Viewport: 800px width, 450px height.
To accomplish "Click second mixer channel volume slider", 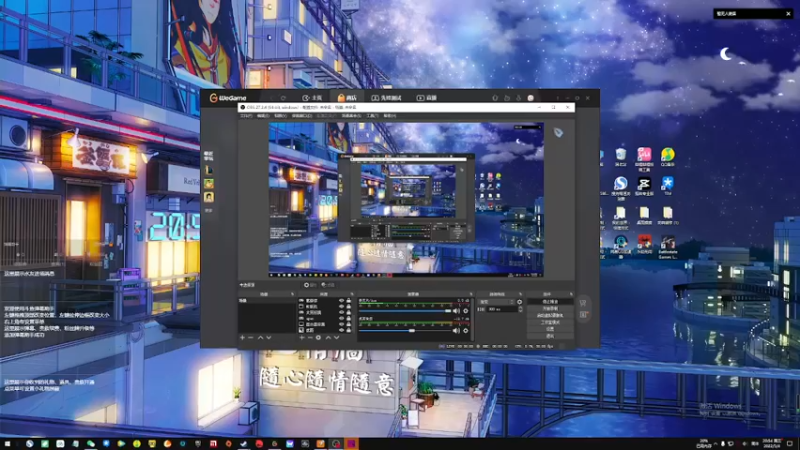I will 405,331.
